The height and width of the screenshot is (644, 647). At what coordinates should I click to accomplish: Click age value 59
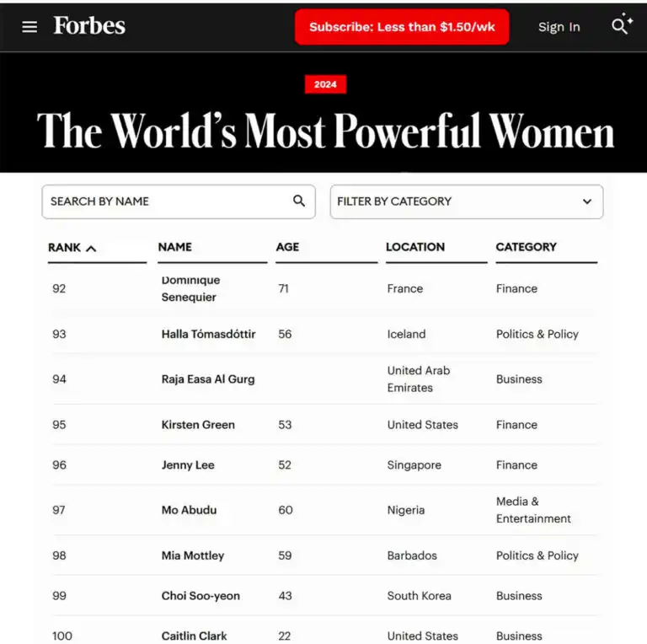tap(285, 555)
